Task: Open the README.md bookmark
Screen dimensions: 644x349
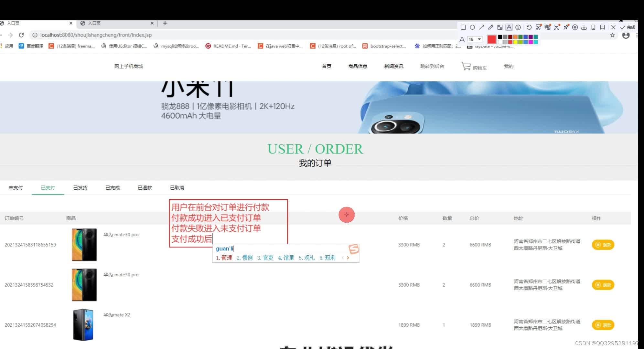Action: tap(228, 46)
